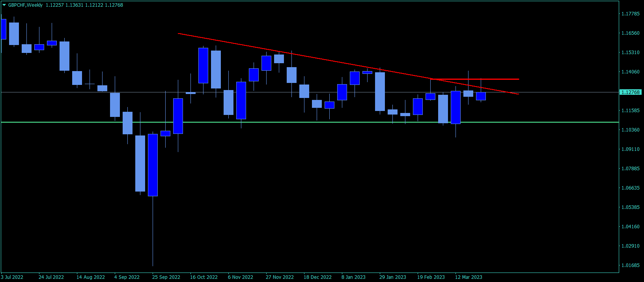This screenshot has height=282, width=644.
Task: Click the 1.05385 price label
Action: point(631,207)
